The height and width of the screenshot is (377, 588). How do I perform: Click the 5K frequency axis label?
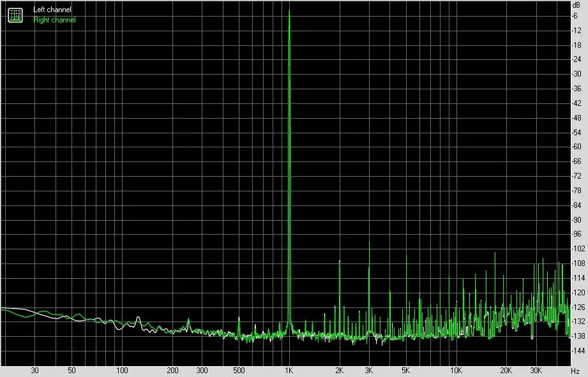pyautogui.click(x=406, y=371)
